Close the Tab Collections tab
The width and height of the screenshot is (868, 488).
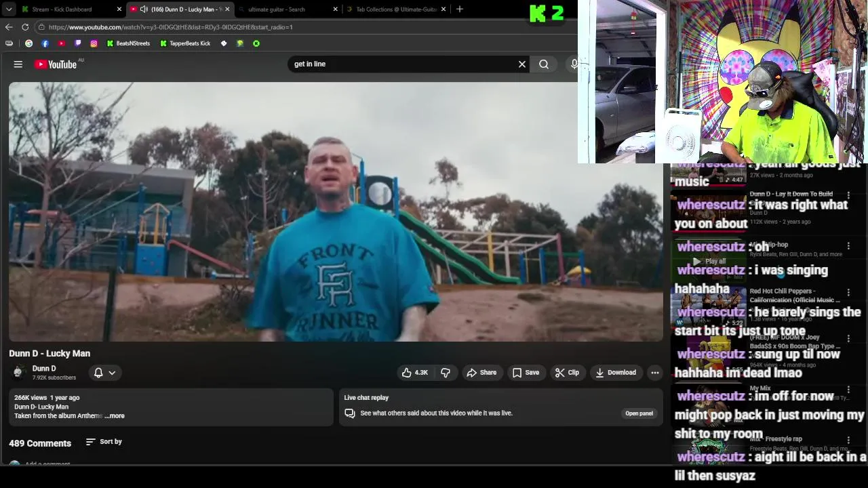tap(443, 9)
